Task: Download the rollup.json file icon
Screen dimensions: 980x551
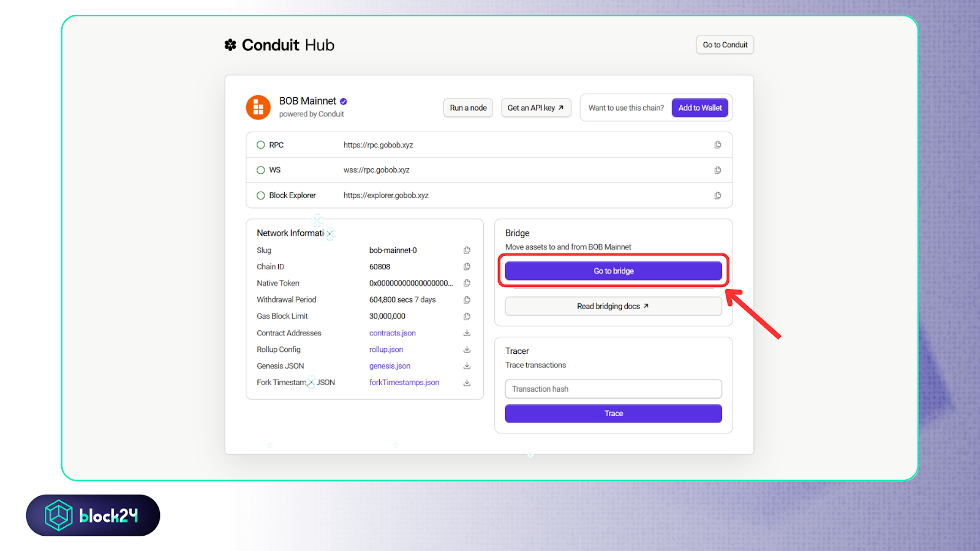Action: point(467,350)
